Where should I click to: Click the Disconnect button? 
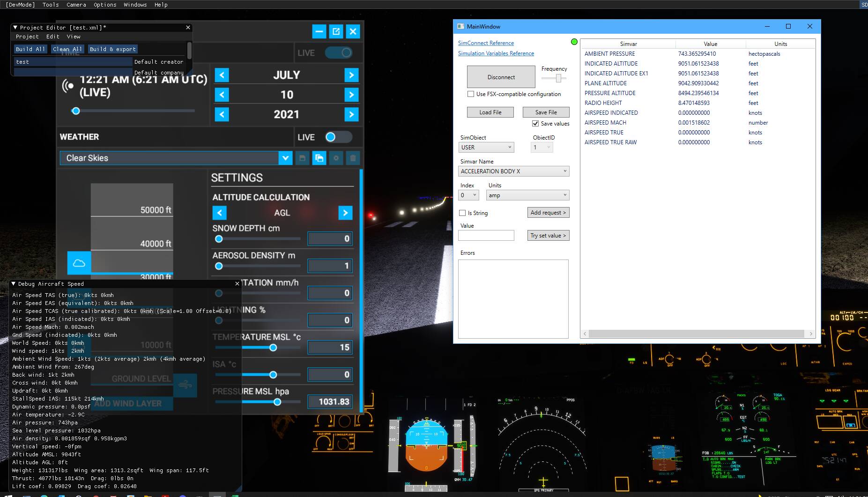pyautogui.click(x=501, y=77)
